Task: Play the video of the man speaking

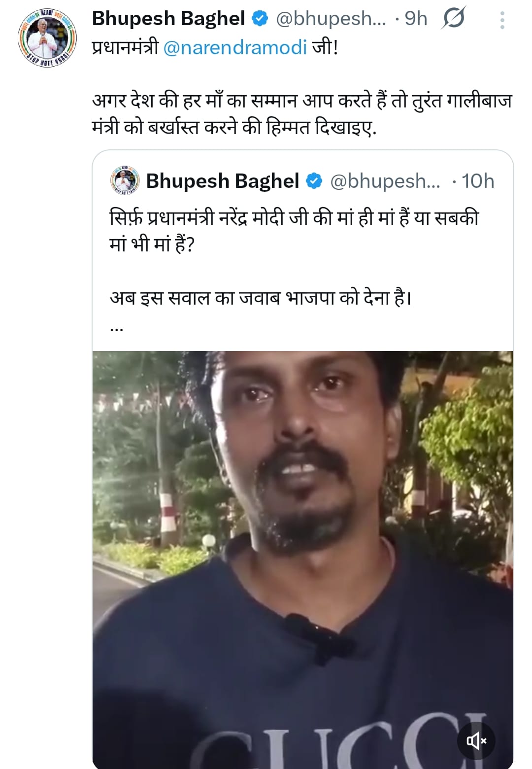Action: pyautogui.click(x=302, y=557)
